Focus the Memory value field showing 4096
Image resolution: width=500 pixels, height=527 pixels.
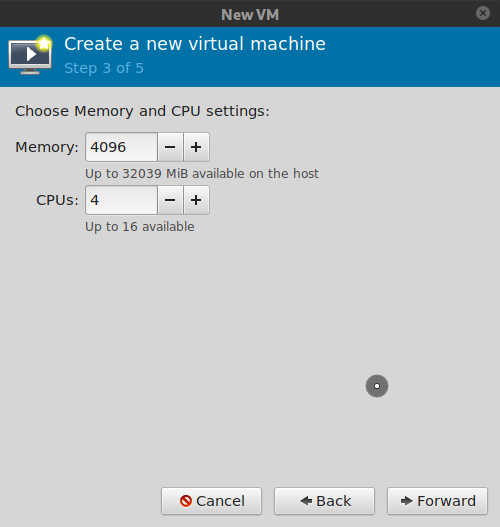[121, 147]
